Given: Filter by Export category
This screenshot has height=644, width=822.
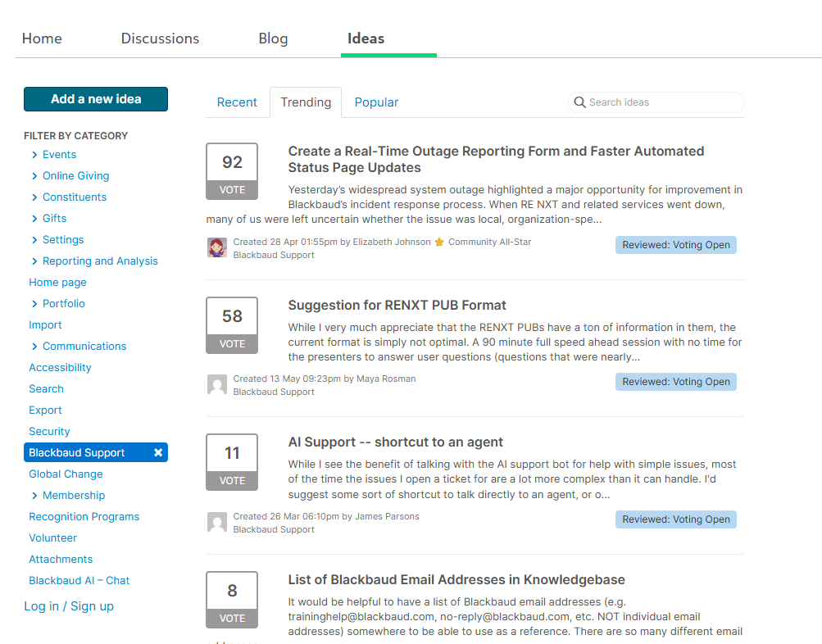Looking at the screenshot, I should click(x=45, y=410).
